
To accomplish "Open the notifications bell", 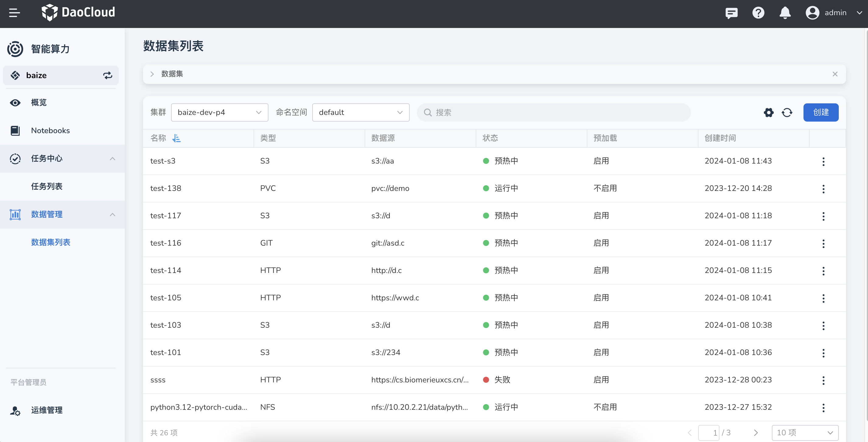I will (x=785, y=13).
